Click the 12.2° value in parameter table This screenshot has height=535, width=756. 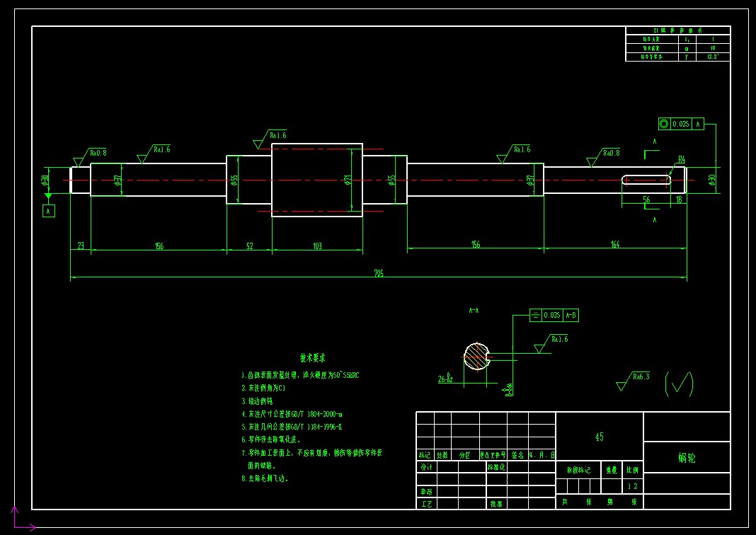pos(713,57)
